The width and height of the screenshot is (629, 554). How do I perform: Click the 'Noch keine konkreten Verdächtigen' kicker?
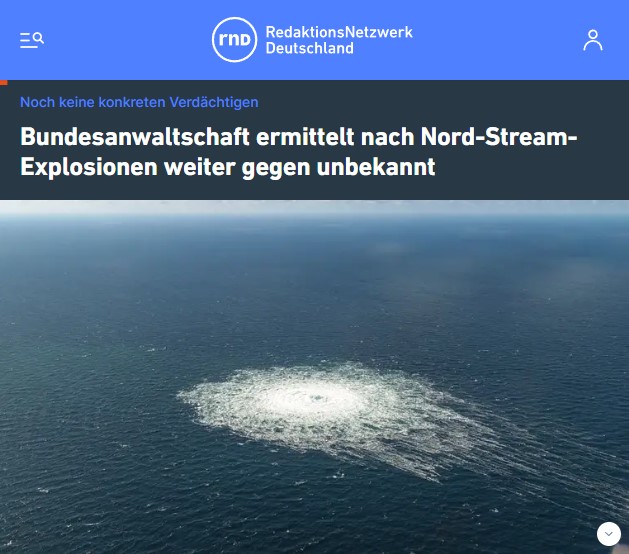[139, 102]
